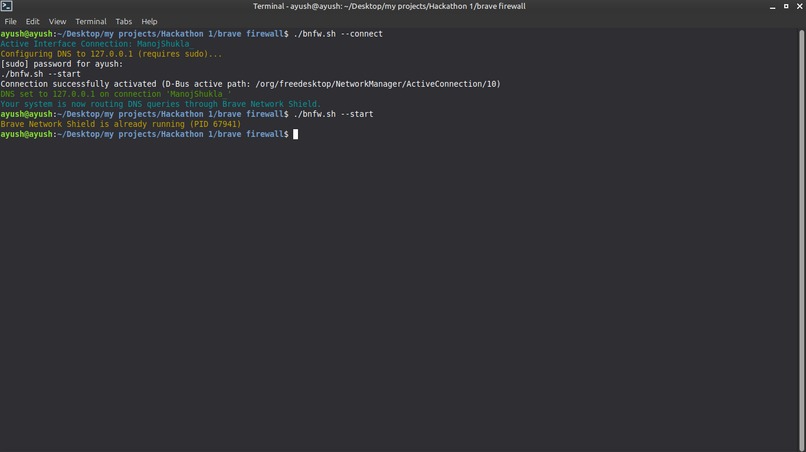
Task: Click './bnfw.sh --start' after second prompt
Action: click(x=333, y=114)
